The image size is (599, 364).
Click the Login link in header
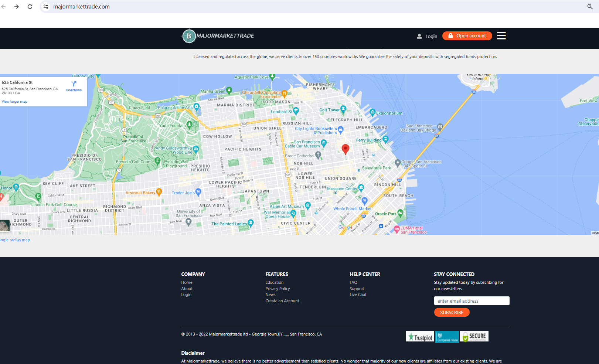[431, 36]
